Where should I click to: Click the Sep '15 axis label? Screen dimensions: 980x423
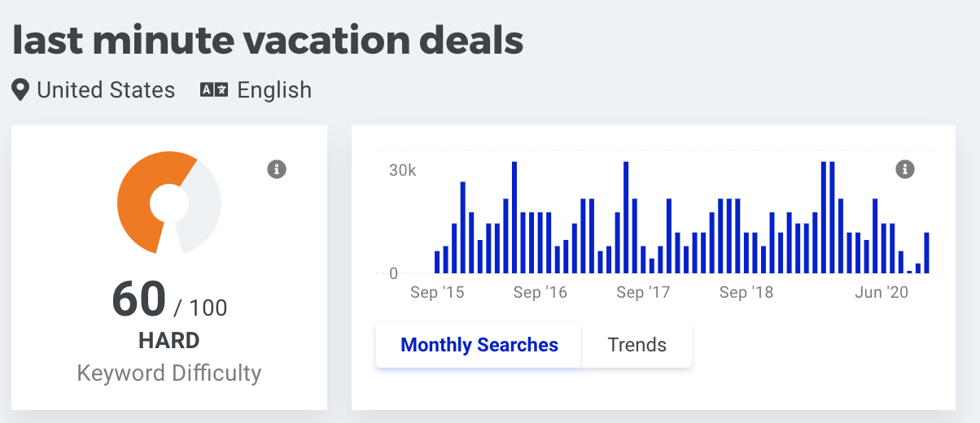437,292
